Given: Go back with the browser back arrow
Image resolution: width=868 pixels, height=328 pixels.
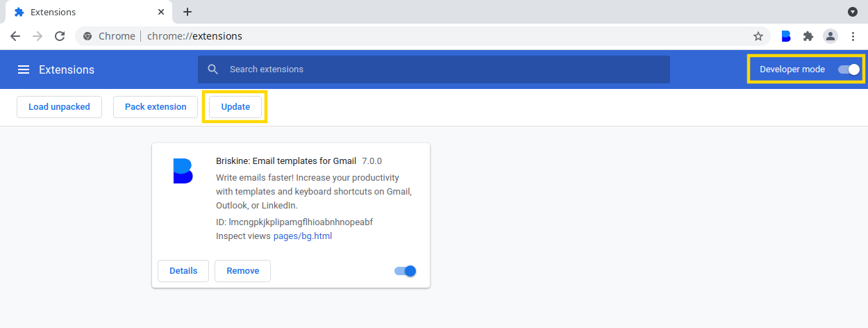Looking at the screenshot, I should [x=15, y=36].
